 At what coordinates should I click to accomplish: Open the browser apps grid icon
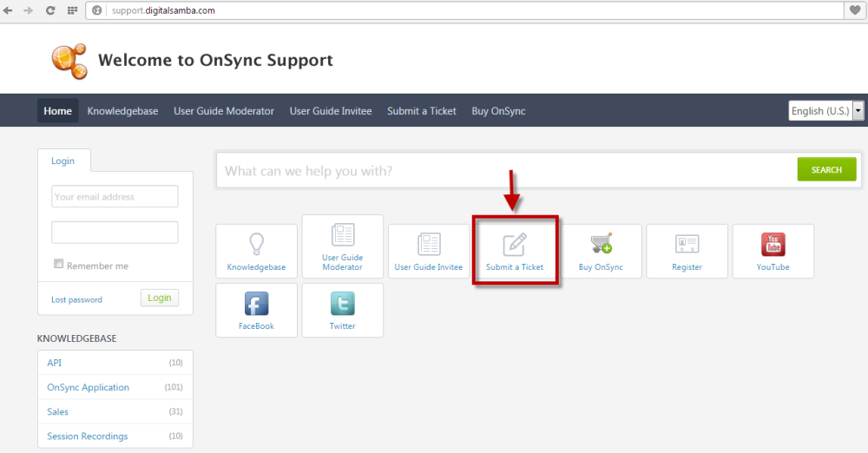click(72, 10)
